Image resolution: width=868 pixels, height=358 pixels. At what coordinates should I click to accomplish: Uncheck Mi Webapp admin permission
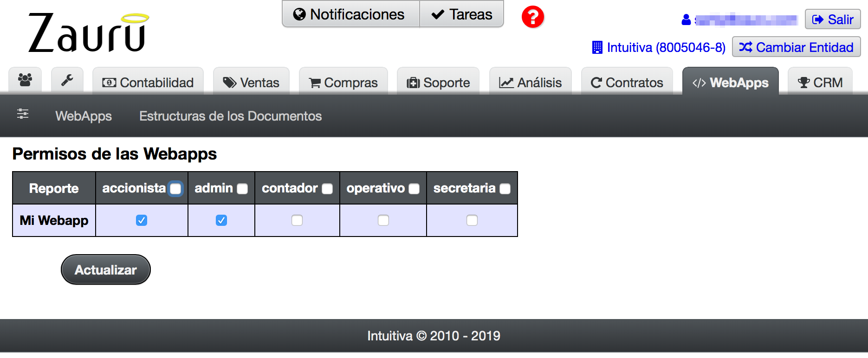click(x=221, y=220)
